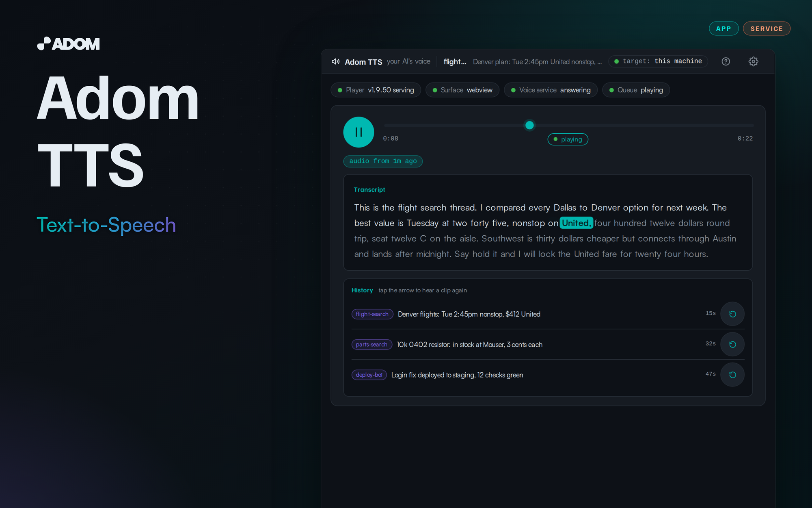Click the playback progress track

click(569, 126)
